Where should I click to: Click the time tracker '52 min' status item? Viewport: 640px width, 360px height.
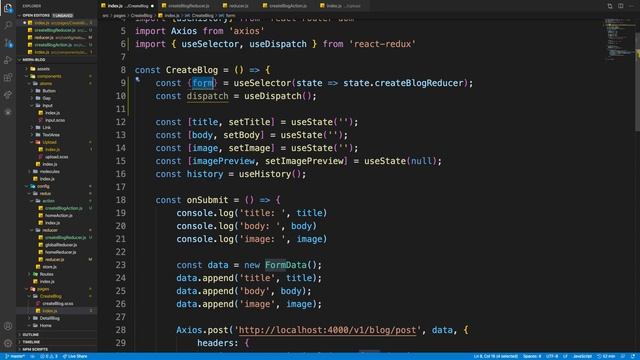606,356
